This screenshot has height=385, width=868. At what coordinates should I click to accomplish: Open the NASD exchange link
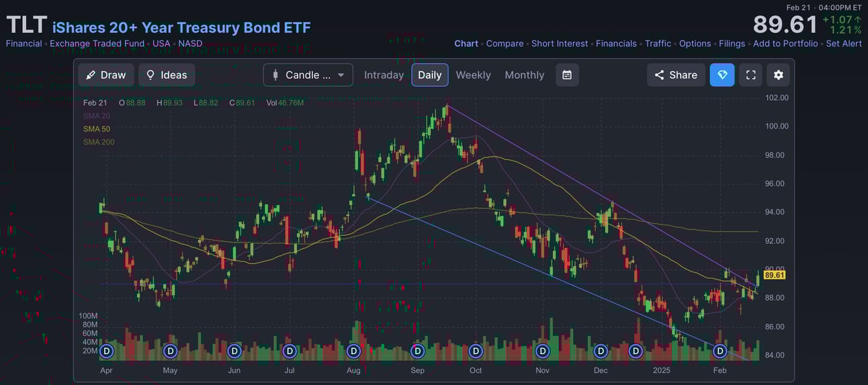[x=190, y=44]
